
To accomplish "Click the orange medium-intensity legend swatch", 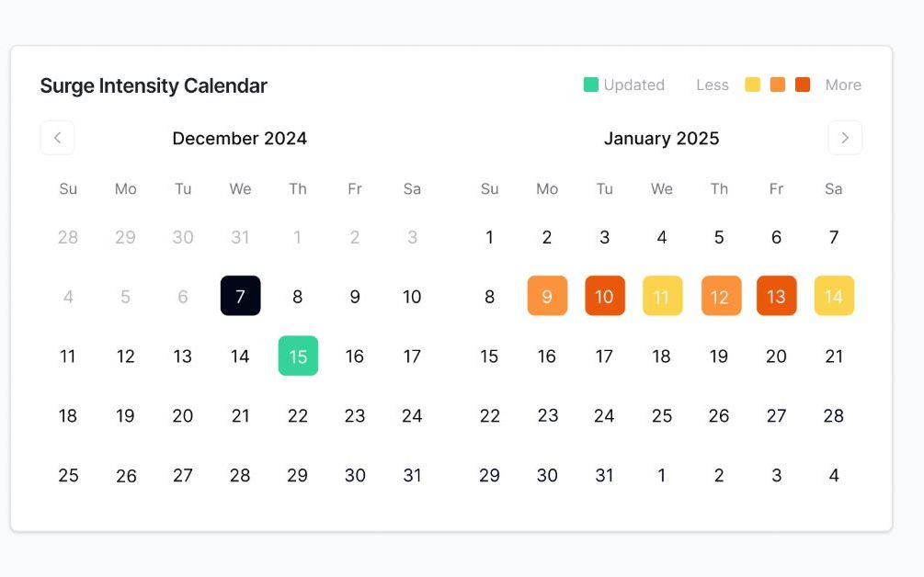I will point(778,85).
